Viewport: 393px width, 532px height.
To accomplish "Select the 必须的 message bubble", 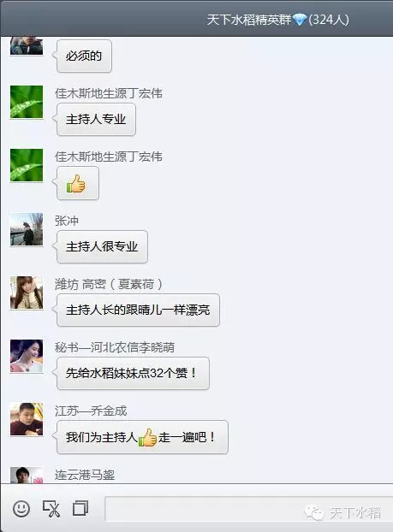I will click(x=84, y=56).
